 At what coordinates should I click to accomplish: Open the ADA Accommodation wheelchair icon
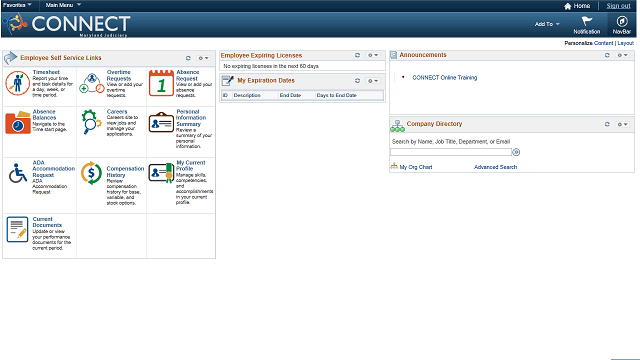18,173
